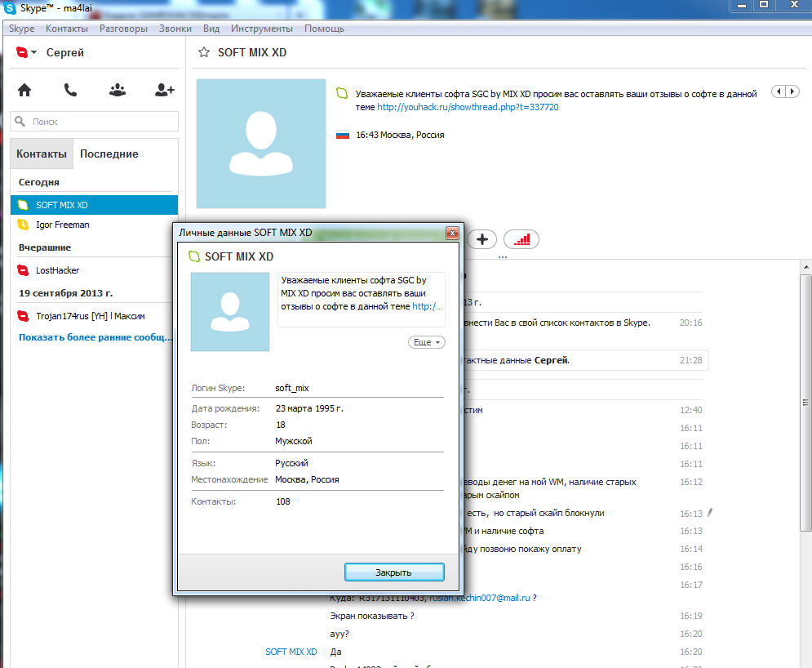Check the call quality signal bars icon
The image size is (812, 668).
tap(521, 239)
